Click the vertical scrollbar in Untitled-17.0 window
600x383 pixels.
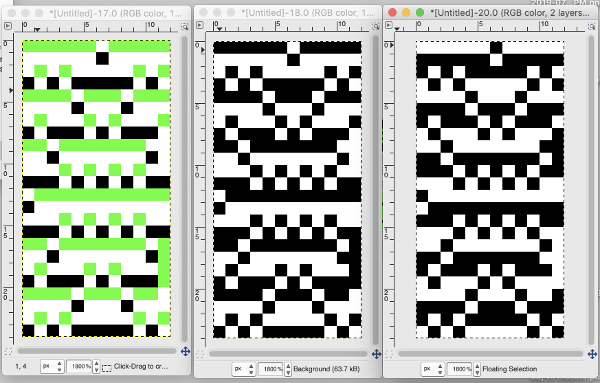point(185,189)
